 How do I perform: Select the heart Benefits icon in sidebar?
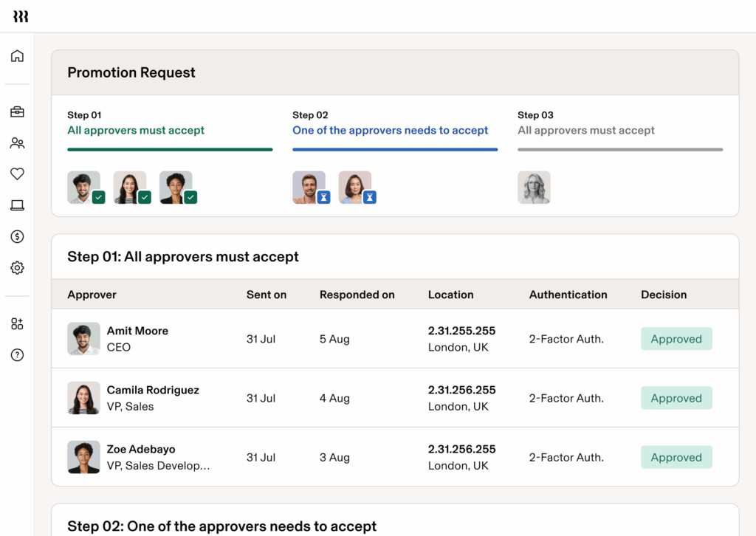[17, 174]
